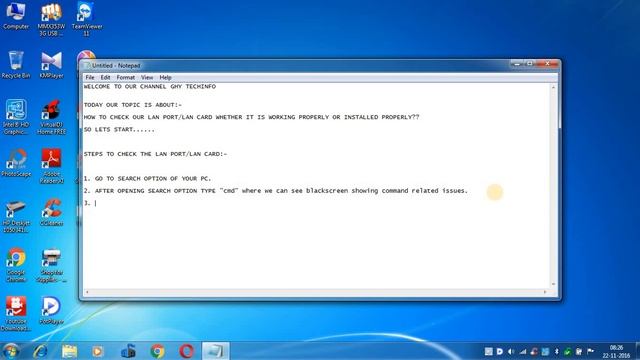Viewport: 640px width, 360px height.
Task: Click the active Notepad taskbar button
Action: (x=216, y=351)
